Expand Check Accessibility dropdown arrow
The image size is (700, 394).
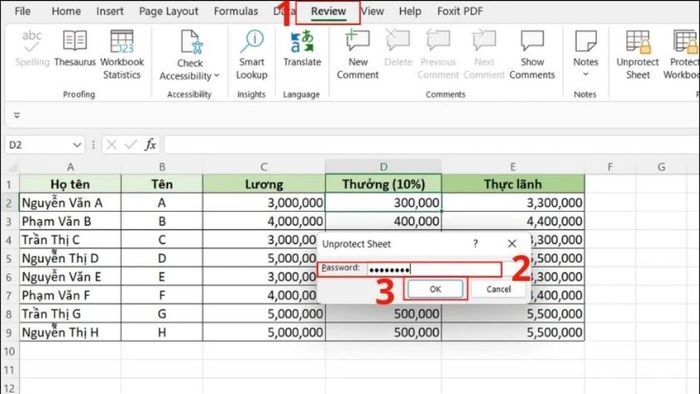pyautogui.click(x=217, y=76)
